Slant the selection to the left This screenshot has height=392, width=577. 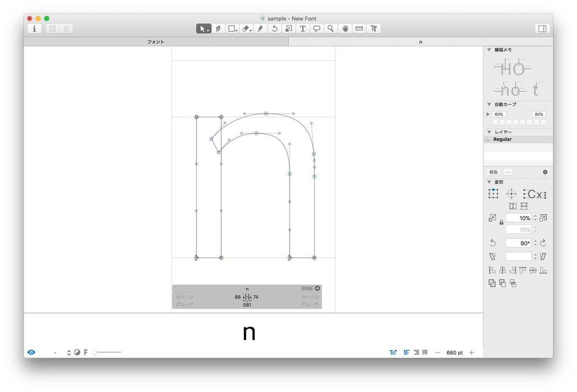tap(492, 257)
